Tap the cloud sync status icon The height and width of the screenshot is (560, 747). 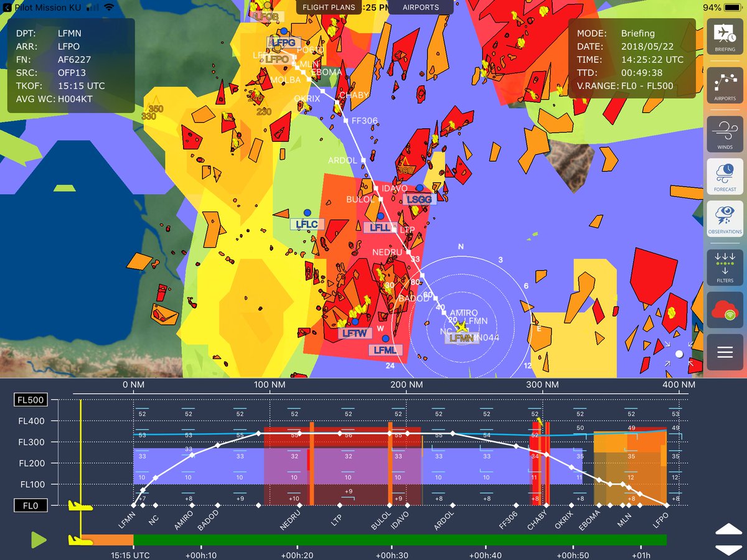point(724,309)
